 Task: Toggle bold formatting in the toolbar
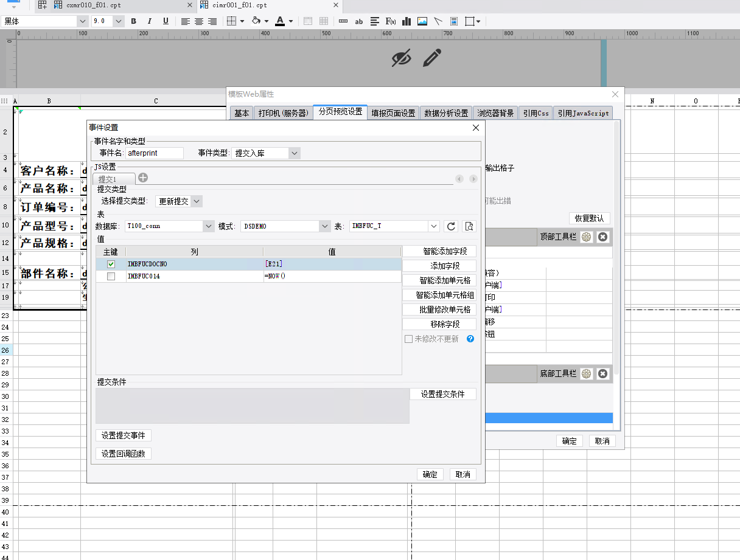tap(134, 21)
